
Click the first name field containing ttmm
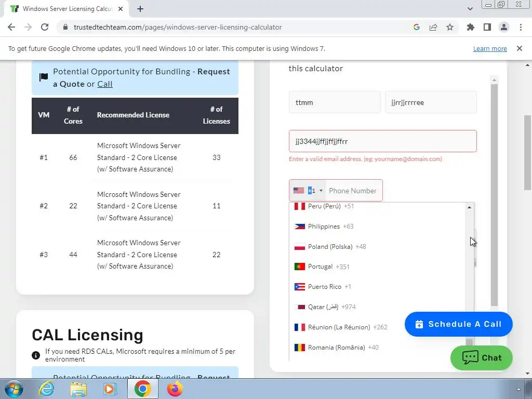click(335, 102)
